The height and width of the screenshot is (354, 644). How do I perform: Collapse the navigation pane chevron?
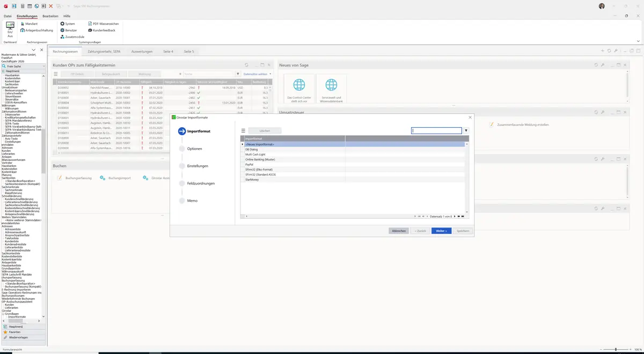point(34,50)
